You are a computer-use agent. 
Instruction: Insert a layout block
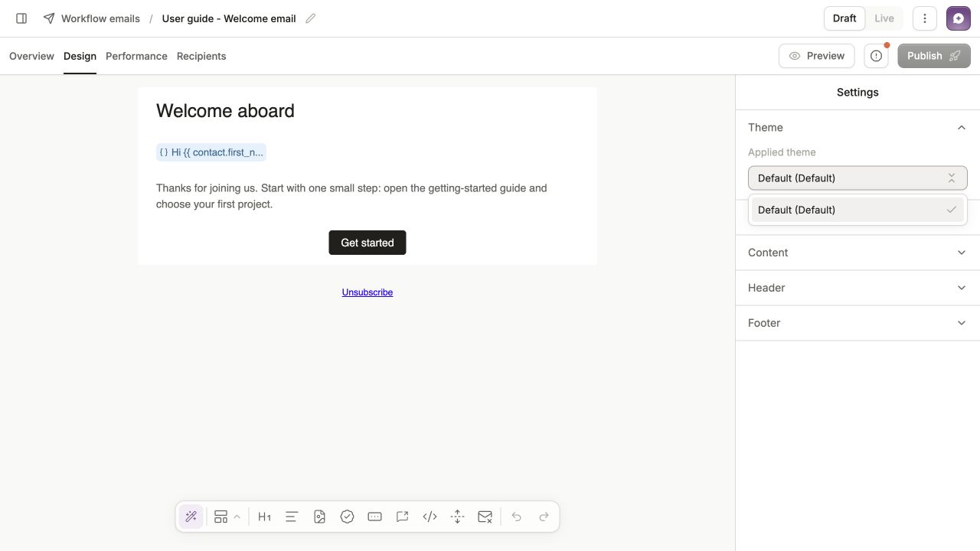[220, 517]
